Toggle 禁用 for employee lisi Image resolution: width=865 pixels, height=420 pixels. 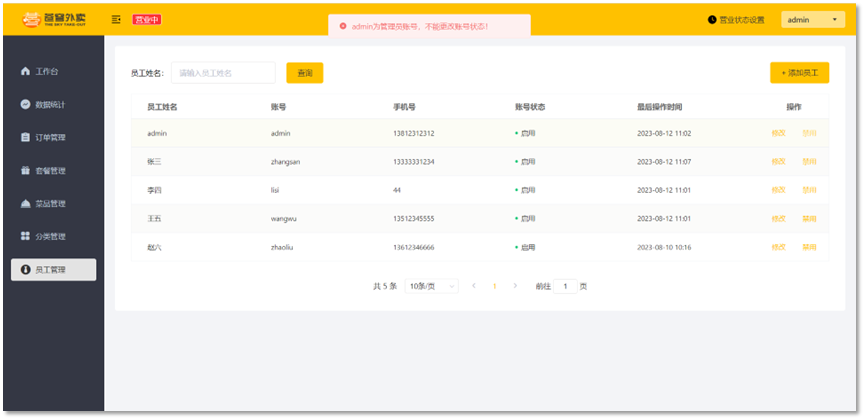pyautogui.click(x=809, y=190)
